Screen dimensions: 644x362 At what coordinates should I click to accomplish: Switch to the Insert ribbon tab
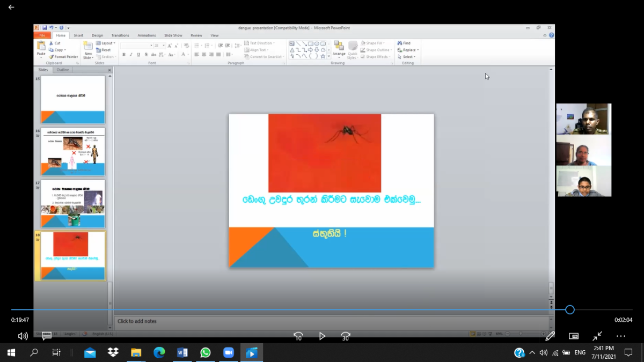coord(78,35)
